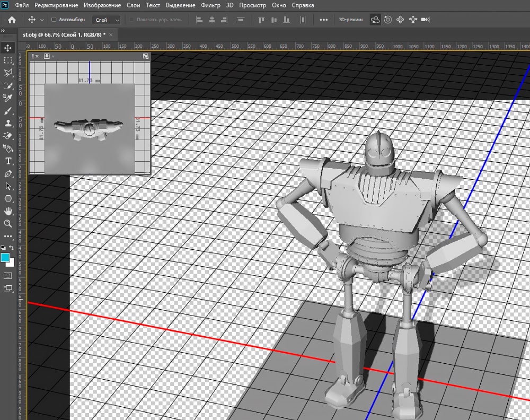530x420 pixels.
Task: Click the three-dots more options button
Action: (324, 20)
